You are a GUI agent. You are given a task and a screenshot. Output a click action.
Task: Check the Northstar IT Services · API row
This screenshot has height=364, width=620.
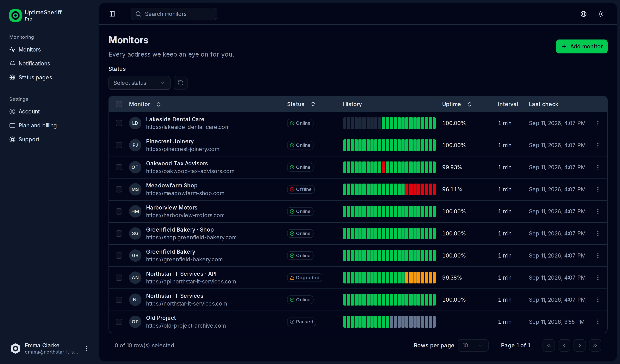point(119,277)
